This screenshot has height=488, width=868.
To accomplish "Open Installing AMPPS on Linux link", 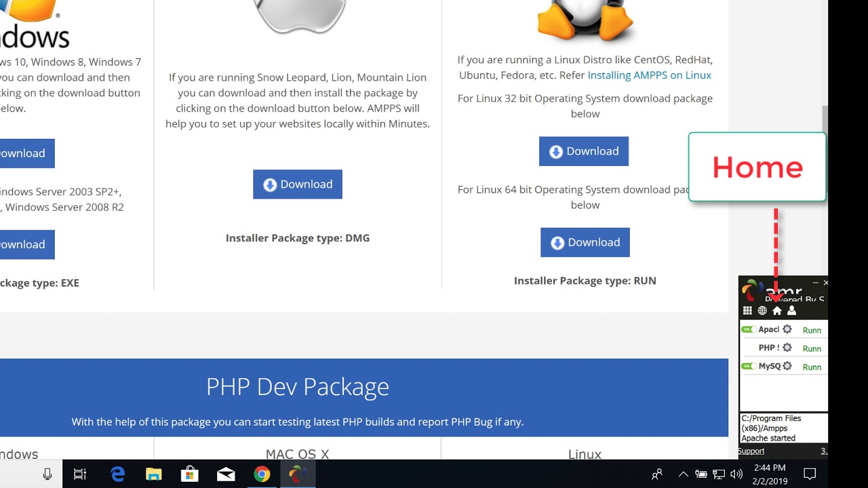I will pyautogui.click(x=649, y=75).
